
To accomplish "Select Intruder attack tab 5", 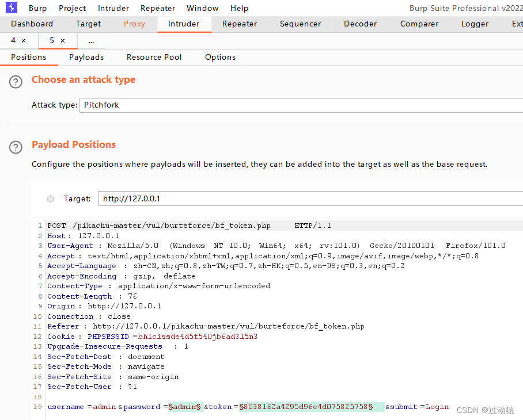I will click(52, 41).
